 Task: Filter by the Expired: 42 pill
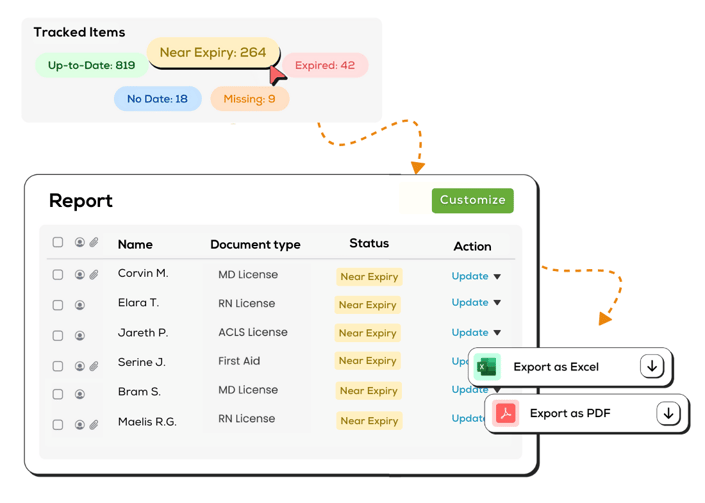325,65
